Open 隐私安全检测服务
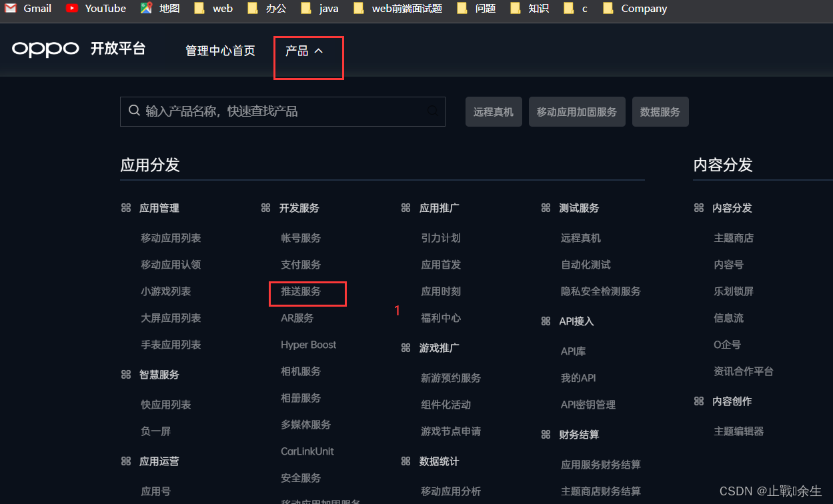Viewport: 833px width, 504px height. point(601,291)
